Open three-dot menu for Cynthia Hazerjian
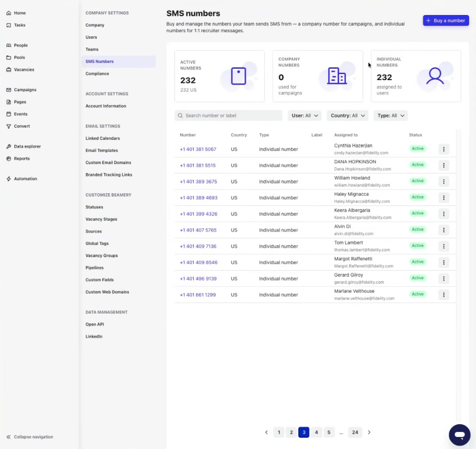Viewport: 476px width, 449px height. (x=444, y=149)
